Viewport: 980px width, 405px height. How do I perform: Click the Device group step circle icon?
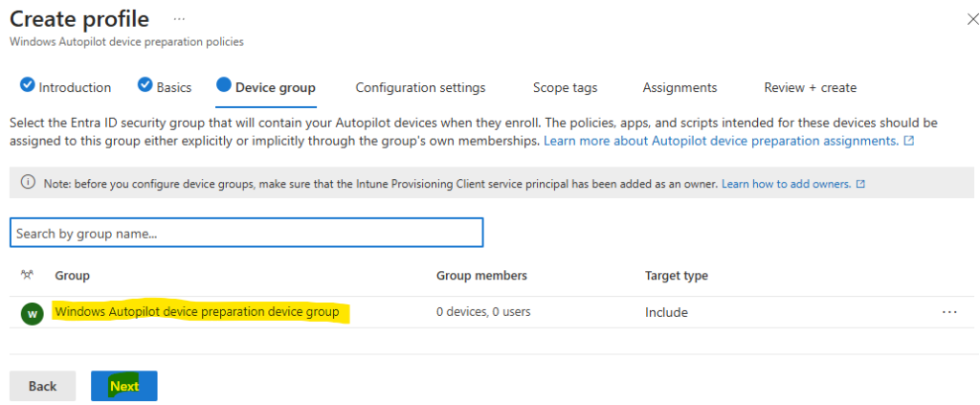(224, 84)
